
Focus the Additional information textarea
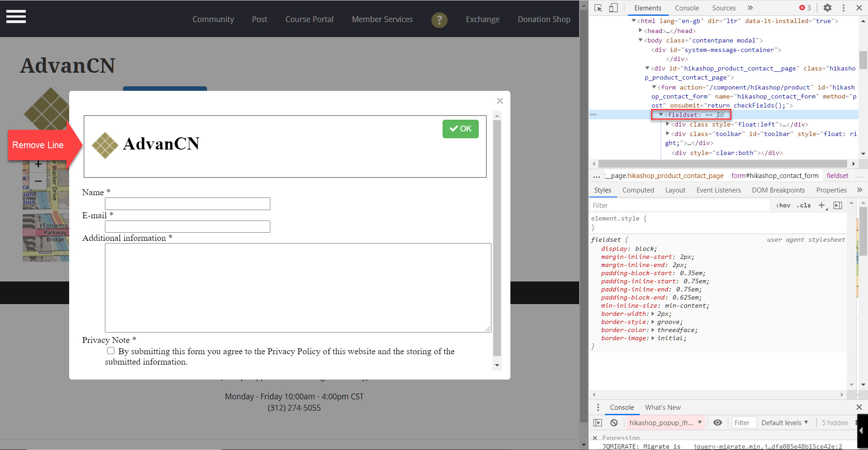tap(298, 288)
